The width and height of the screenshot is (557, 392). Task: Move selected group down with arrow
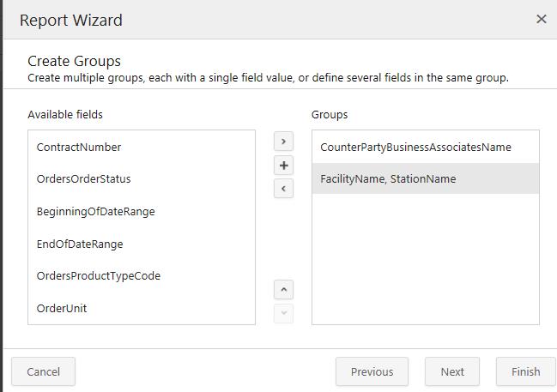click(x=283, y=313)
